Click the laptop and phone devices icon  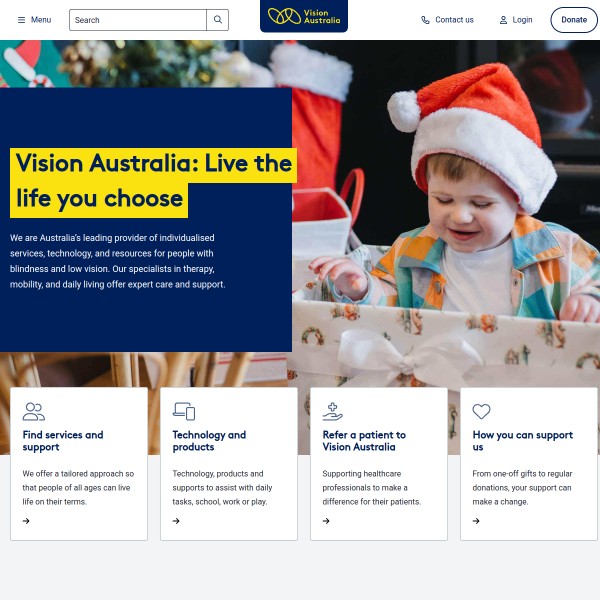tap(184, 411)
